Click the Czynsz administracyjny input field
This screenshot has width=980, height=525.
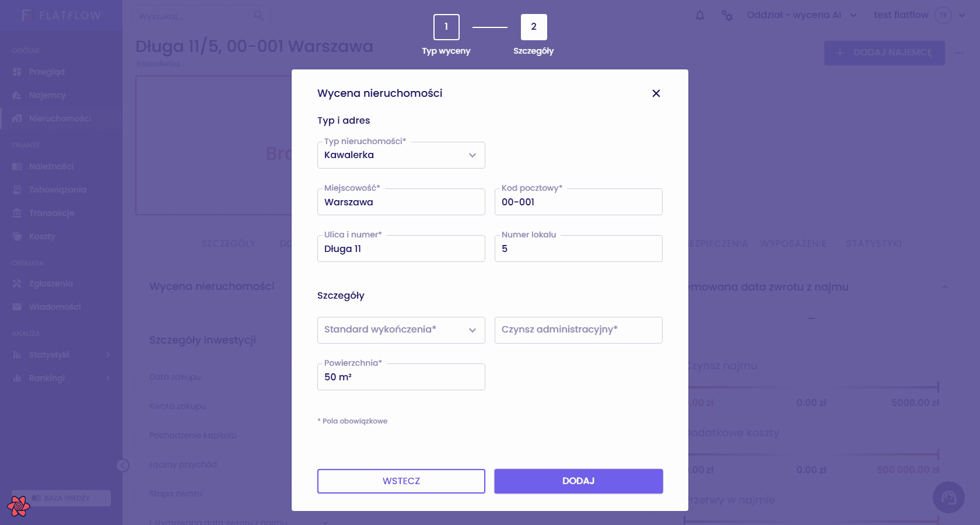579,330
